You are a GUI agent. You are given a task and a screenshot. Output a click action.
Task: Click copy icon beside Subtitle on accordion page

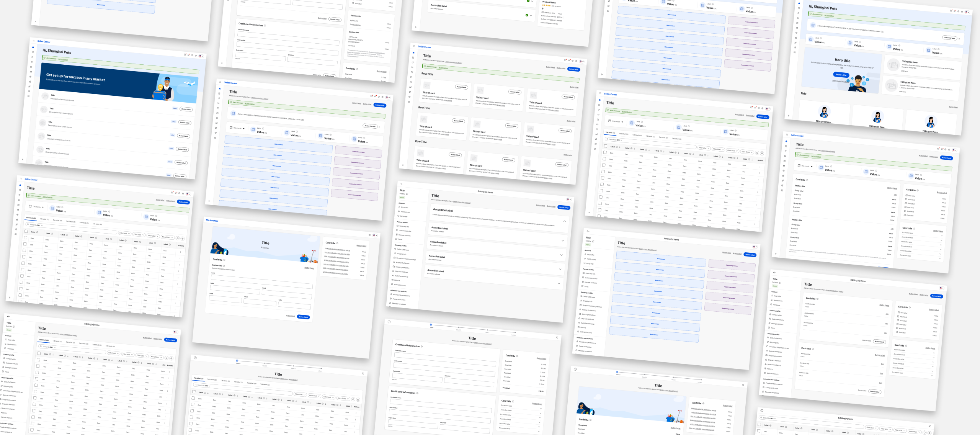(x=407, y=194)
